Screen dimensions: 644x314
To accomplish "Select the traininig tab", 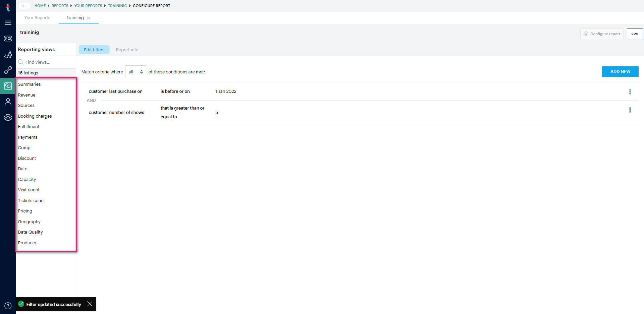I will (75, 18).
